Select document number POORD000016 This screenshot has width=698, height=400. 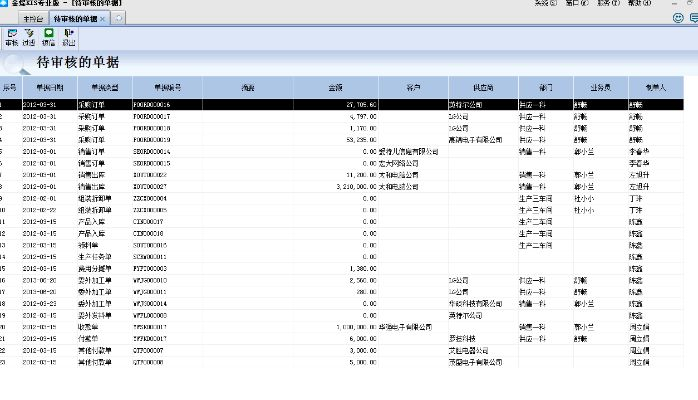pos(152,105)
